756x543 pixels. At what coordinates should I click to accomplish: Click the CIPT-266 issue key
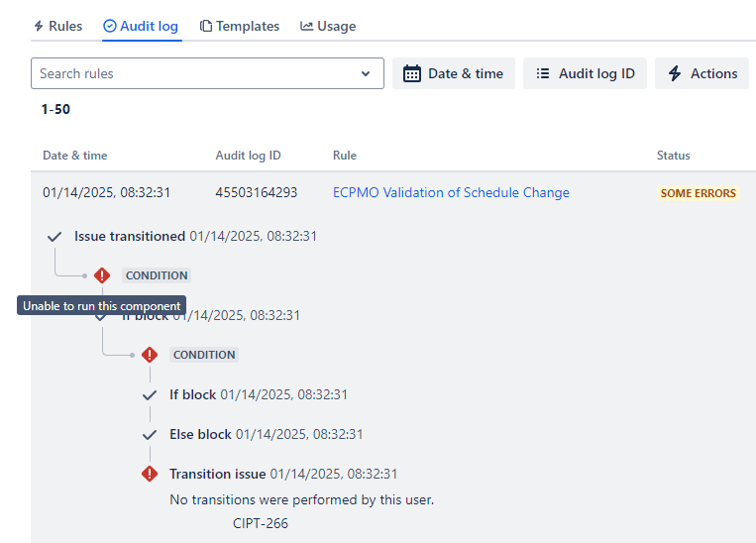261,523
